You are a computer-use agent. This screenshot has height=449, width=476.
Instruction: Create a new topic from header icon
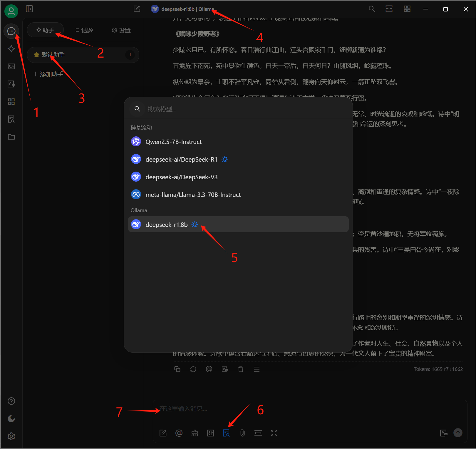tap(137, 9)
